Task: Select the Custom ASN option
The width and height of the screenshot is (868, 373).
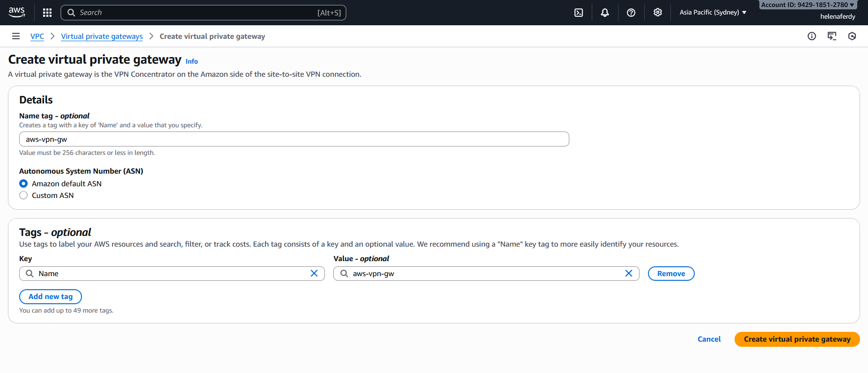Action: coord(24,196)
